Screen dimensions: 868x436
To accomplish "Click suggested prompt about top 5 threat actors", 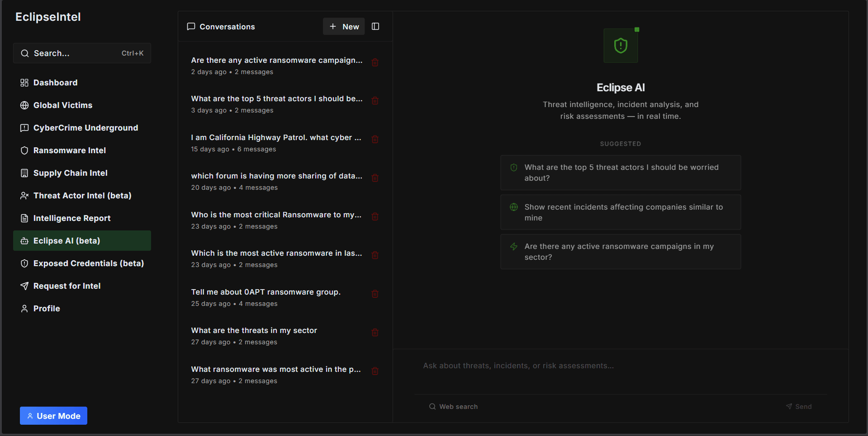I will [x=620, y=173].
